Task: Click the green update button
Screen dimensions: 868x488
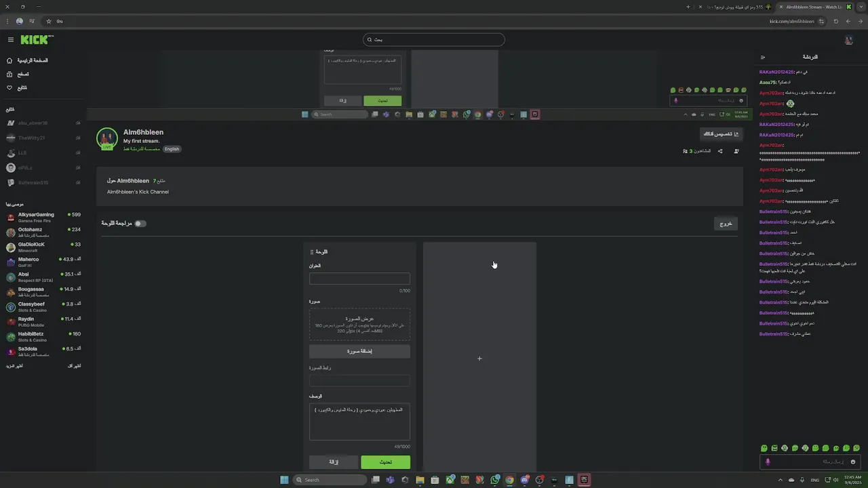Action: point(385,462)
